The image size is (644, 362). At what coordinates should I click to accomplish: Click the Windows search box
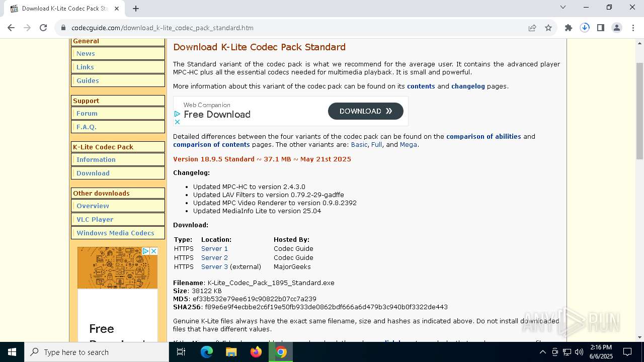(x=97, y=352)
